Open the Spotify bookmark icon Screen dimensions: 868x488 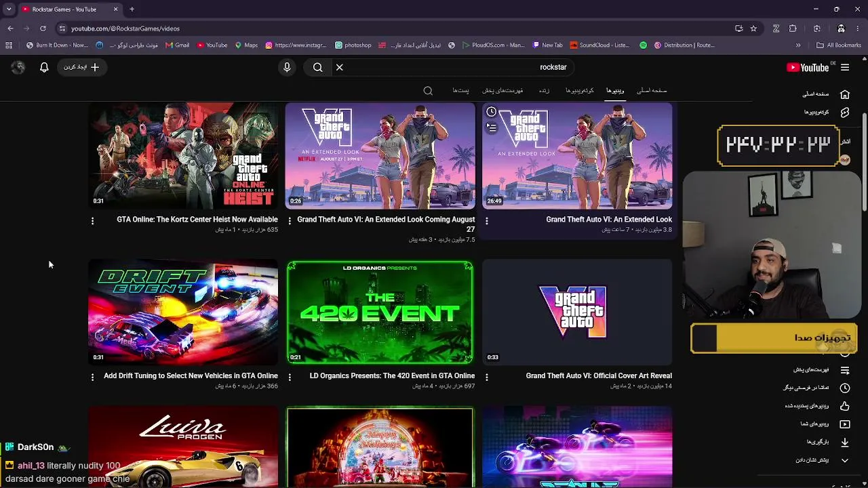(643, 45)
